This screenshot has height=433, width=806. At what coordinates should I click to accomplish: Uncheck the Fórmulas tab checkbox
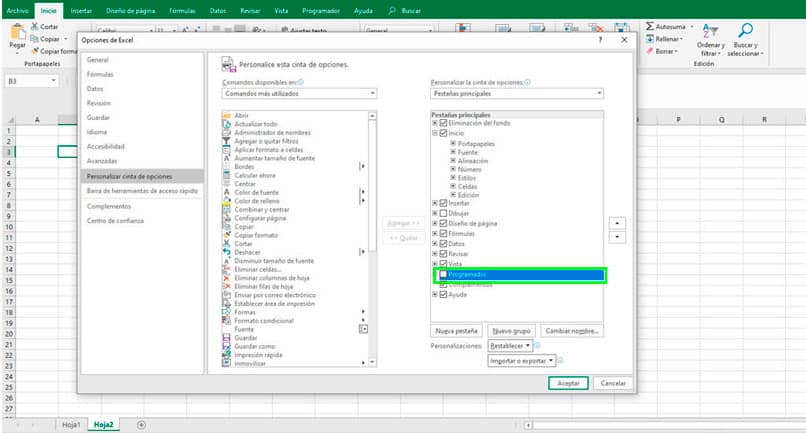(x=443, y=233)
